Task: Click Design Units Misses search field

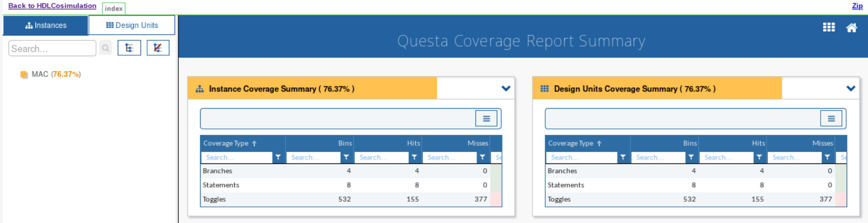Action: coord(795,157)
